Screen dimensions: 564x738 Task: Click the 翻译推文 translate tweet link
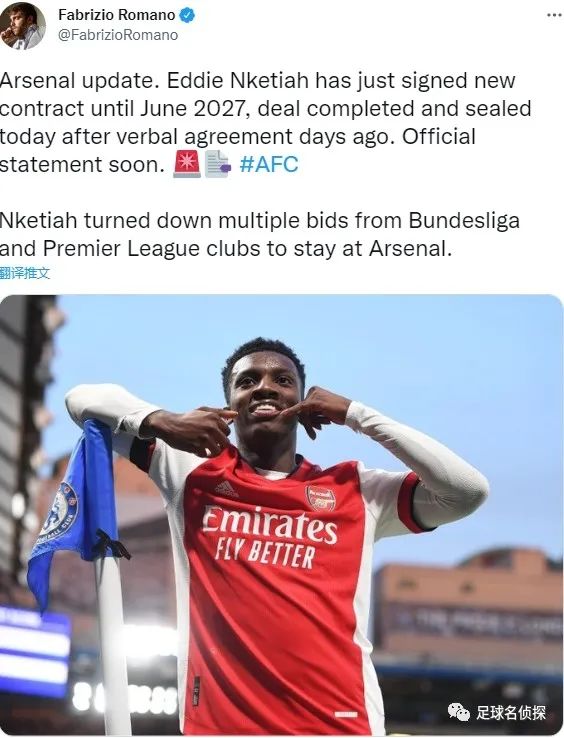[x=24, y=273]
